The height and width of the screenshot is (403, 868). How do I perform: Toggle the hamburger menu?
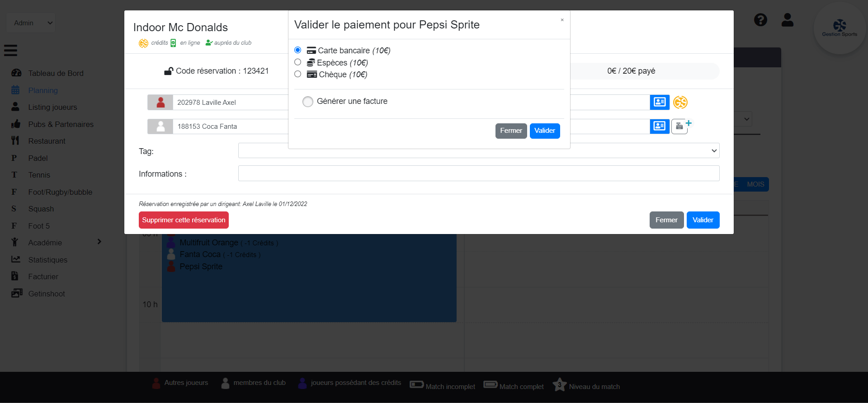pyautogui.click(x=11, y=50)
